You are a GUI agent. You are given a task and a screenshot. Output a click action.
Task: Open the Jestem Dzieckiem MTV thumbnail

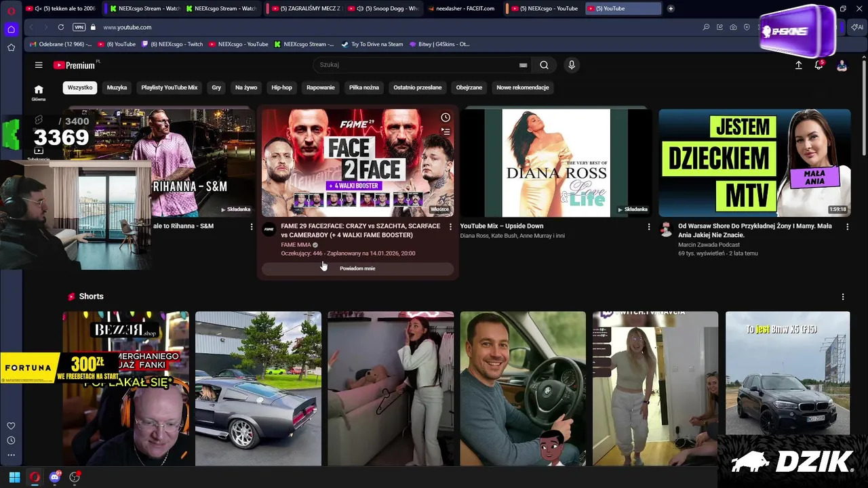point(755,163)
